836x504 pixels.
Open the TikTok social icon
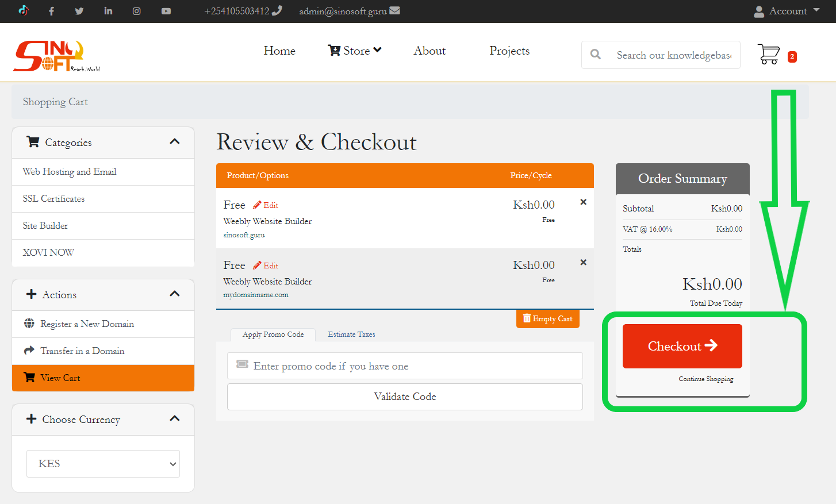[x=24, y=10]
